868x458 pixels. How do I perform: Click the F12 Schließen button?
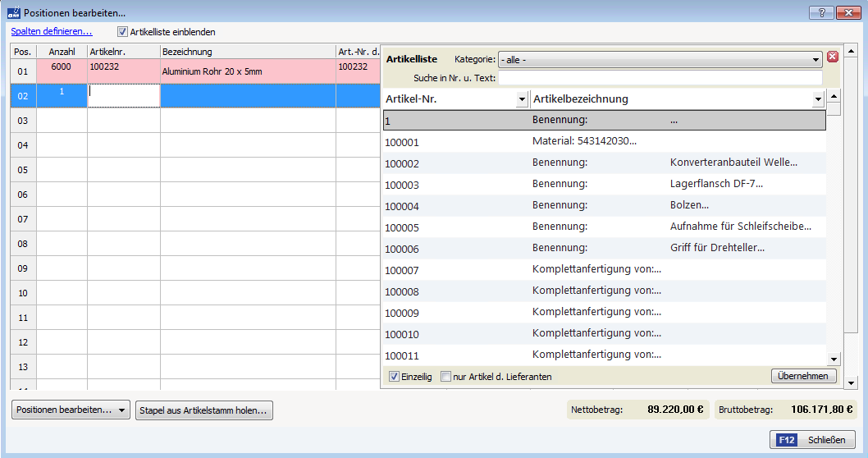coord(812,440)
